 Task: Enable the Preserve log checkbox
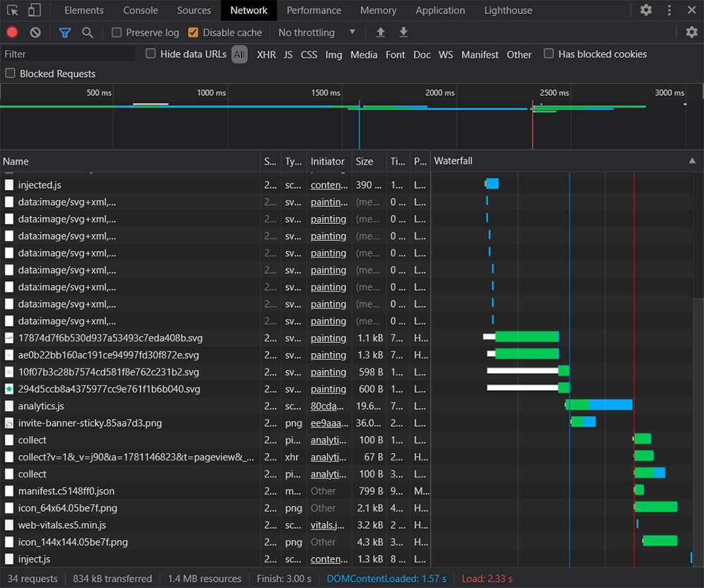tap(117, 32)
